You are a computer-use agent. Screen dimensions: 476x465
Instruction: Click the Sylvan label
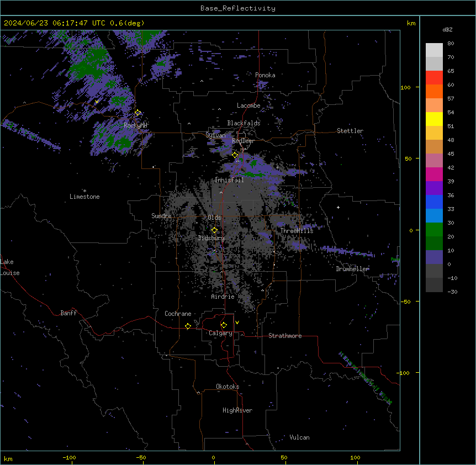(x=215, y=135)
